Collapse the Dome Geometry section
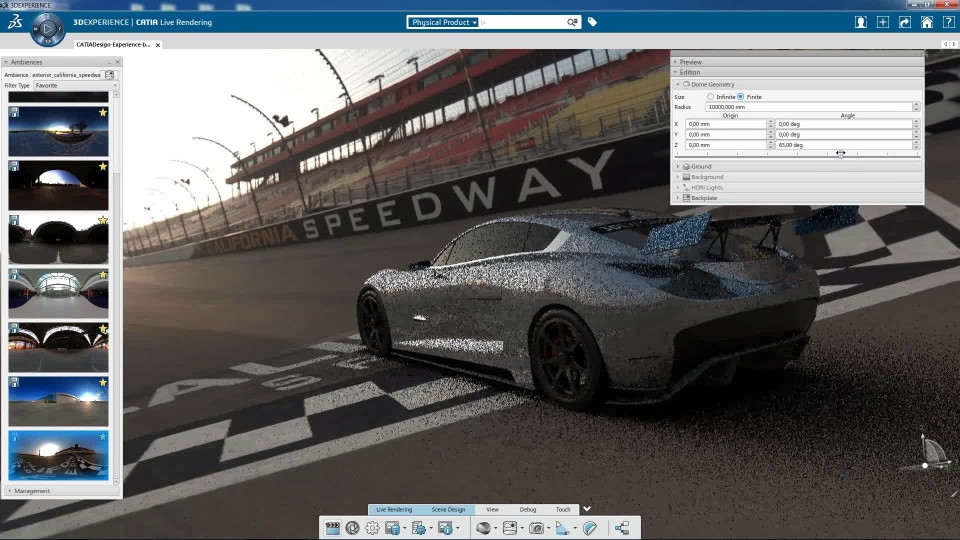 [x=678, y=84]
